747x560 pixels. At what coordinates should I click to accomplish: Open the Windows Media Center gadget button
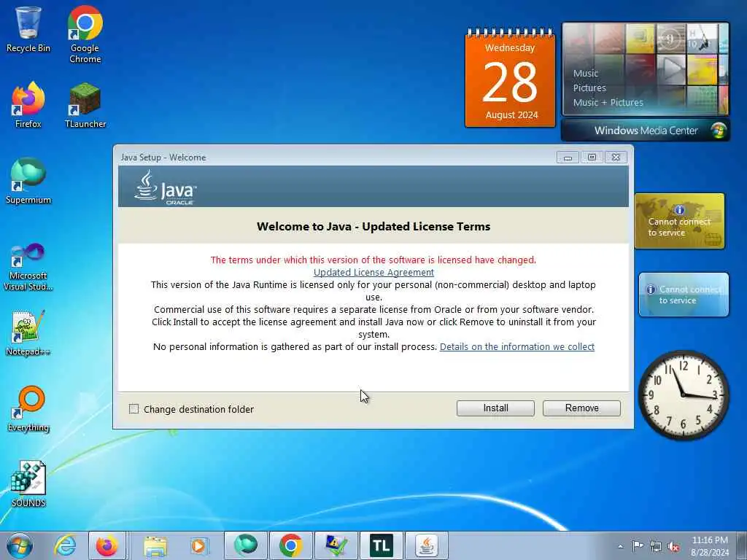click(646, 131)
